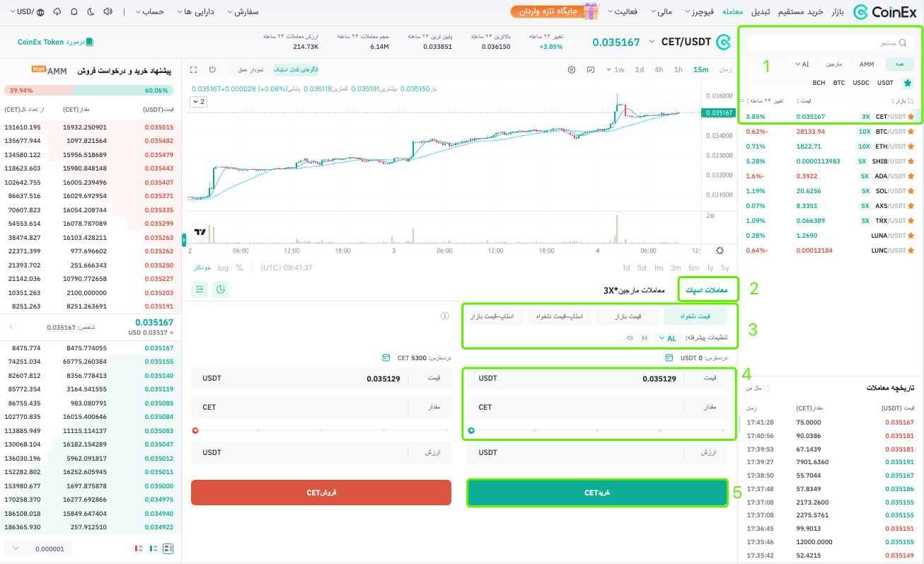Viewport: 924px width, 564px height.
Task: Open the notifications bell
Action: click(x=74, y=12)
